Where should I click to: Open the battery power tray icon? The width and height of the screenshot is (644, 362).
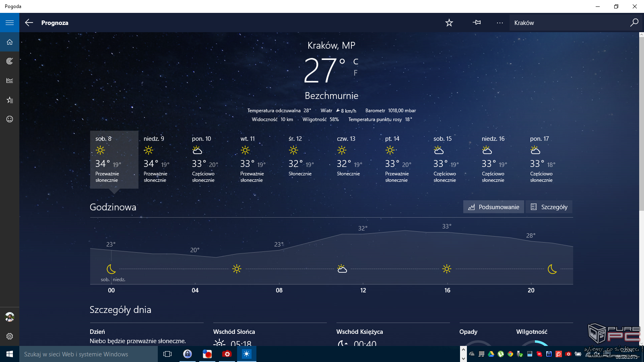(x=578, y=354)
